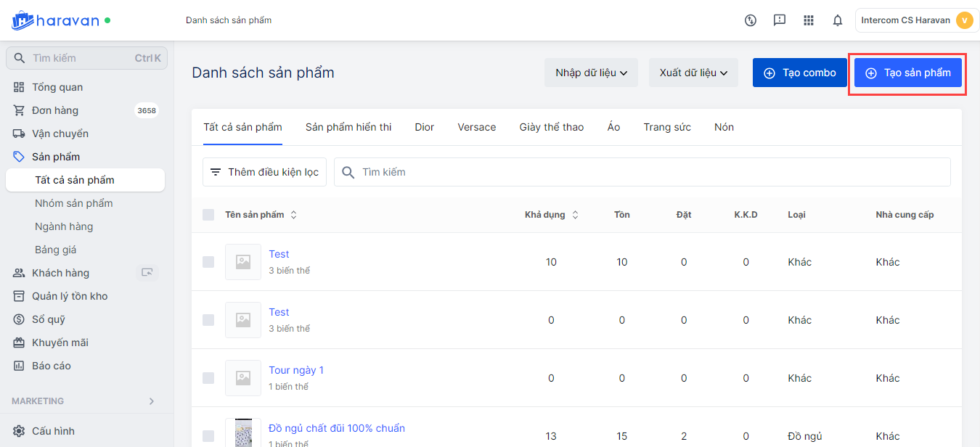Toggle the select-all products checkbox
The width and height of the screenshot is (980, 447).
[x=208, y=215]
